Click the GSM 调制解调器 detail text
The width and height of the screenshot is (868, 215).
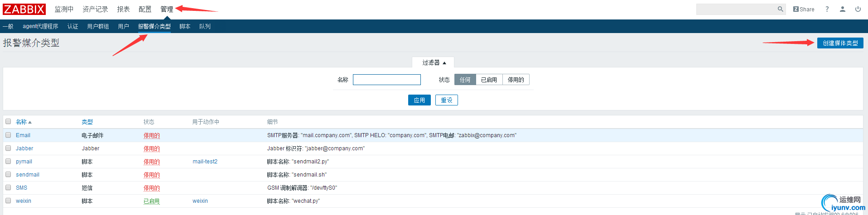coord(302,188)
